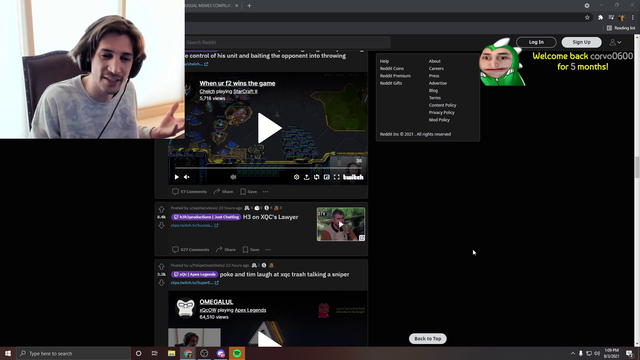Click the xQc Apex Legends flair

click(x=194, y=274)
